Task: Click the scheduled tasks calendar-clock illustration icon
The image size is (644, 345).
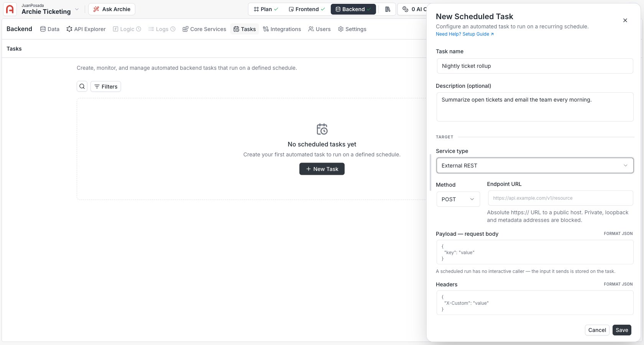Action: pyautogui.click(x=322, y=129)
